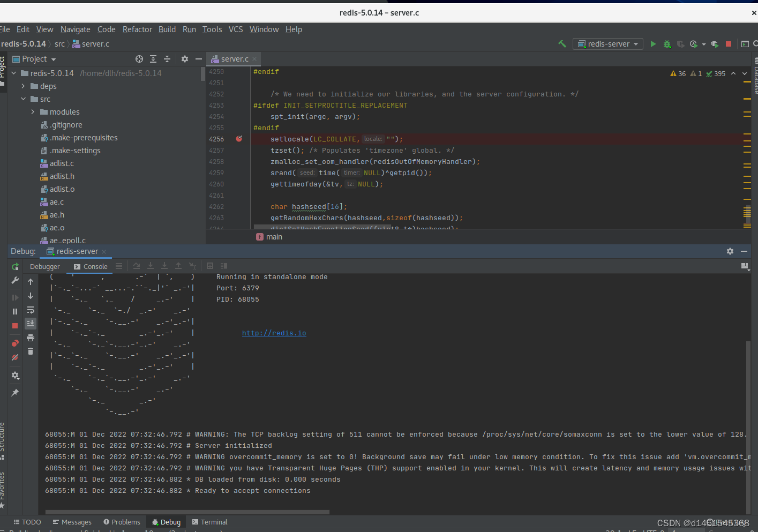Click the Run to Cursor icon
Image resolution: width=758 pixels, height=532 pixels.
click(x=192, y=266)
